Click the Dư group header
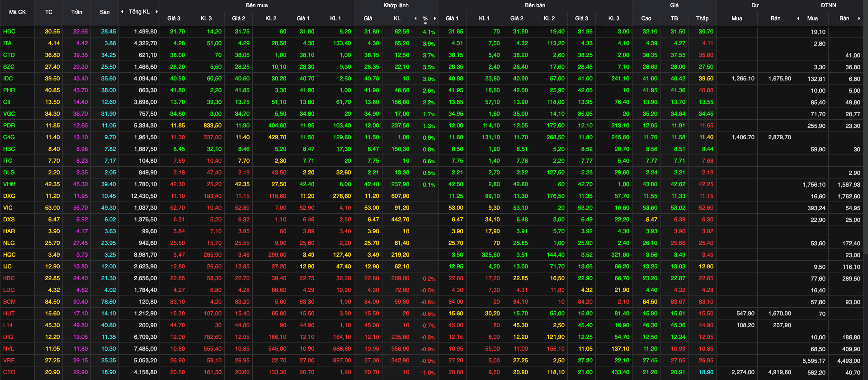Screen dimensions: 868x380 pos(755,5)
